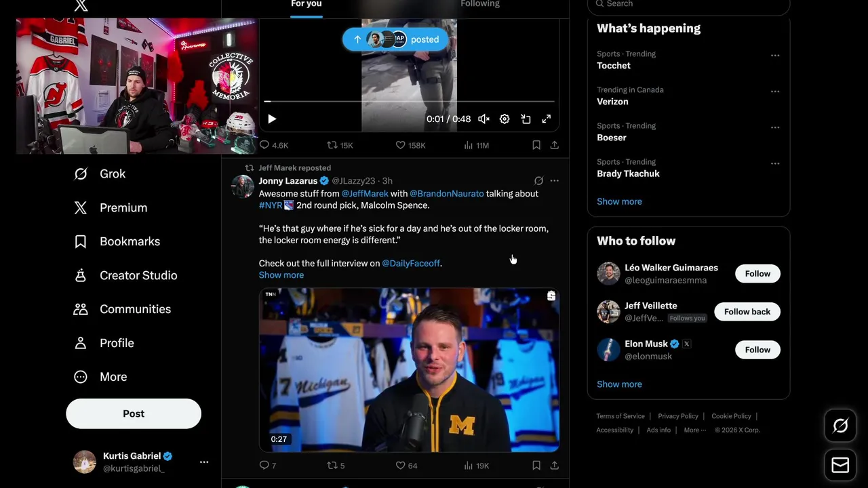Open more options on Jonny Lazarus post

pos(555,181)
